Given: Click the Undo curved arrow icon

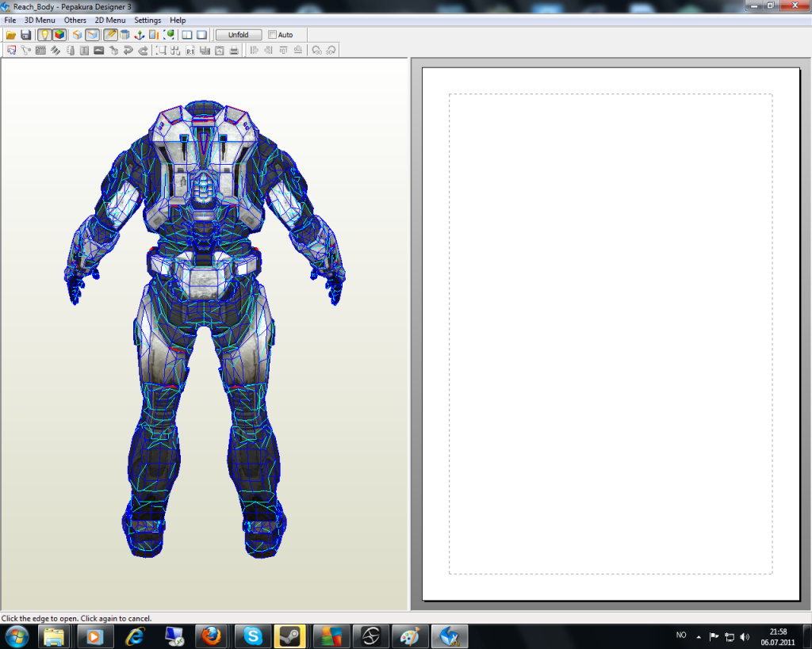Looking at the screenshot, I should [128, 50].
